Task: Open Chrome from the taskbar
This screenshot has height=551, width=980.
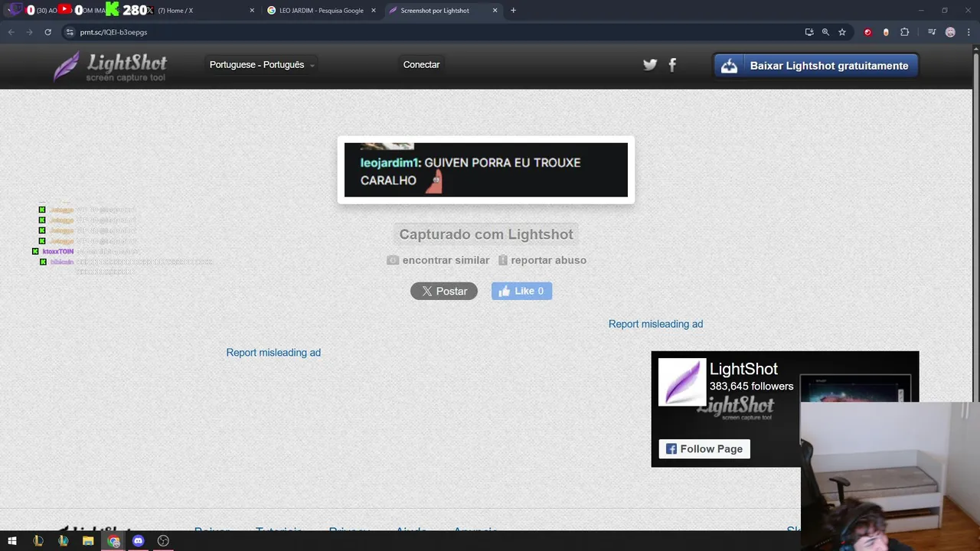Action: [x=113, y=541]
